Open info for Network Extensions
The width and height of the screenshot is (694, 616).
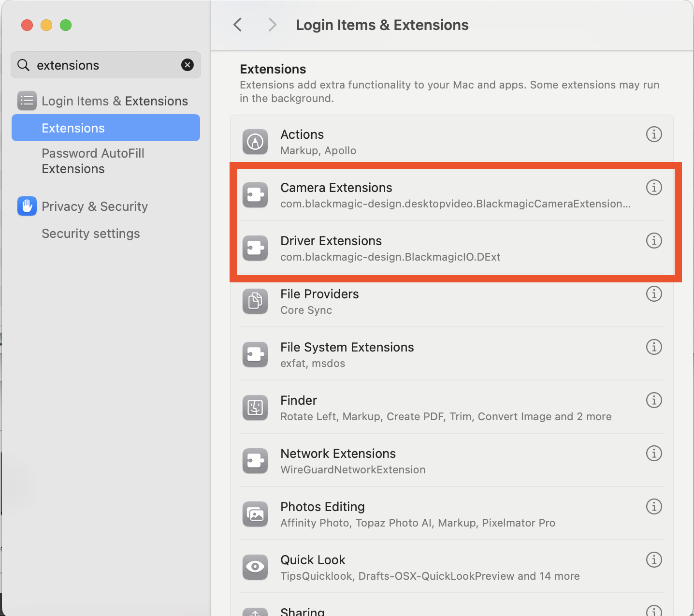(654, 453)
